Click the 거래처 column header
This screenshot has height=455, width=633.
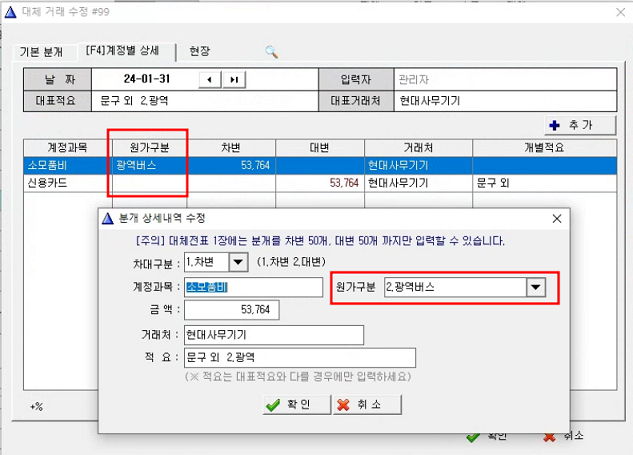[x=418, y=148]
